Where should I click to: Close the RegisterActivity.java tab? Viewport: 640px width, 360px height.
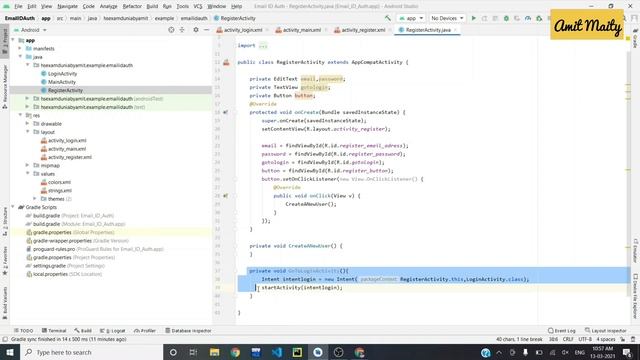[x=456, y=30]
